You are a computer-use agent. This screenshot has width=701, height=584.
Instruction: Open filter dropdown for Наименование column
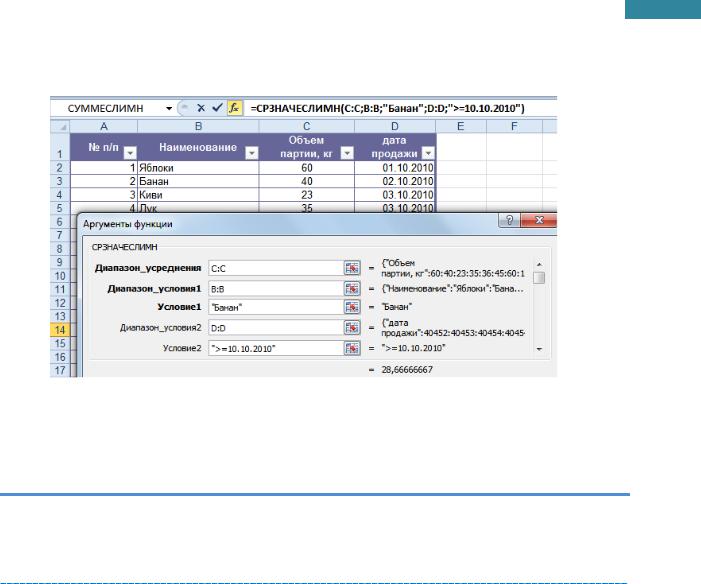point(252,153)
